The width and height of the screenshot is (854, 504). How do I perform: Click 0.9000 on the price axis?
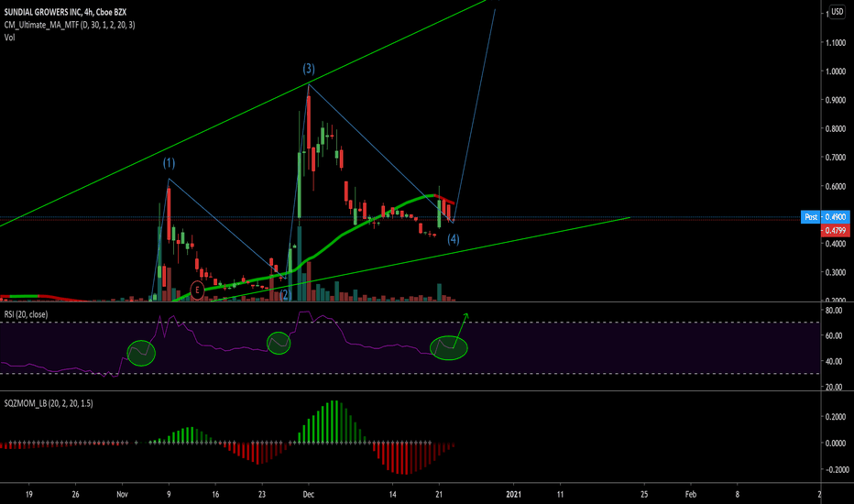pyautogui.click(x=836, y=100)
